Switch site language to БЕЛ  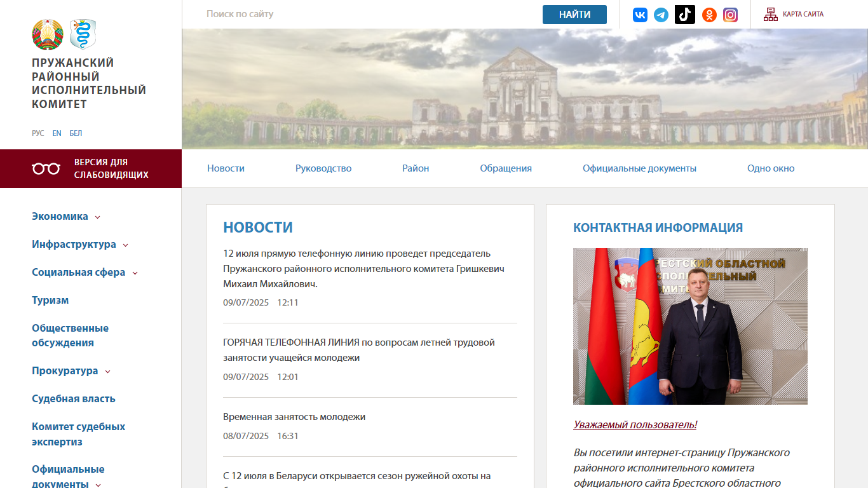click(x=76, y=133)
